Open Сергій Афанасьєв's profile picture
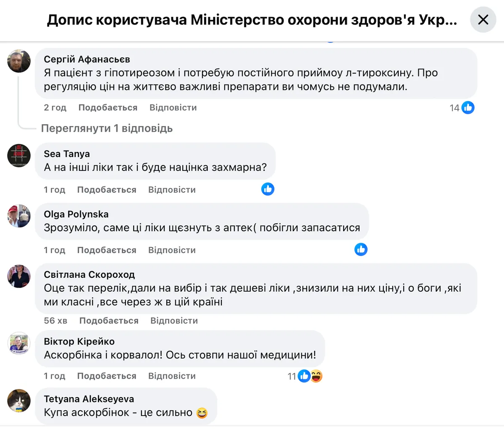The height and width of the screenshot is (429, 504). 19,61
